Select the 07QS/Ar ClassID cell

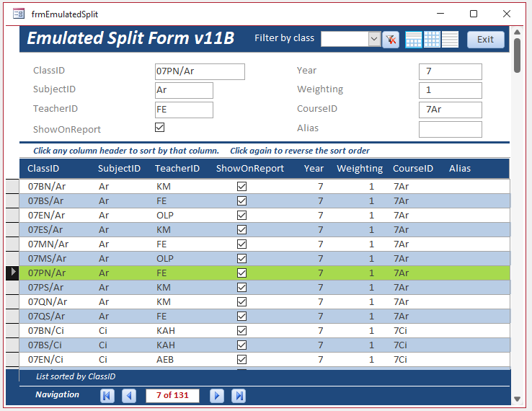[x=46, y=316]
